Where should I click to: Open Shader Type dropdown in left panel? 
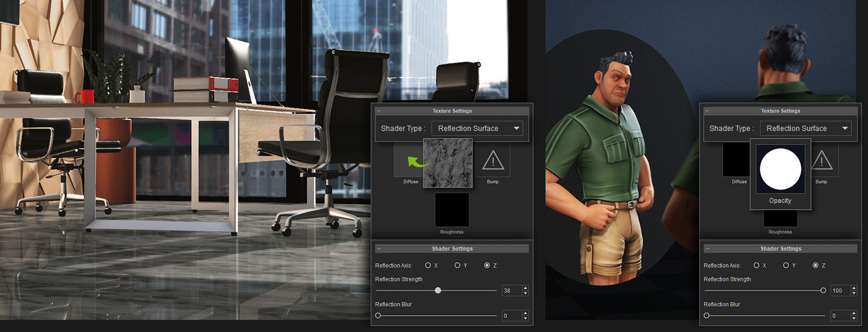coord(477,129)
